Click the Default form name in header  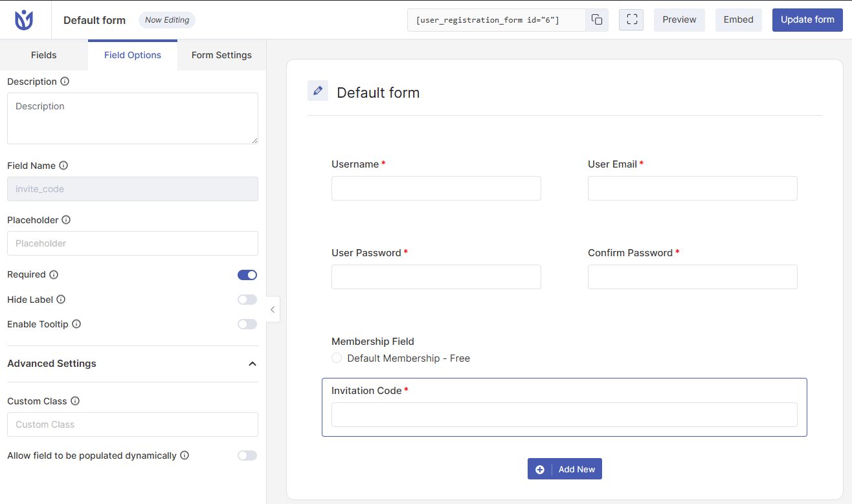coord(95,20)
